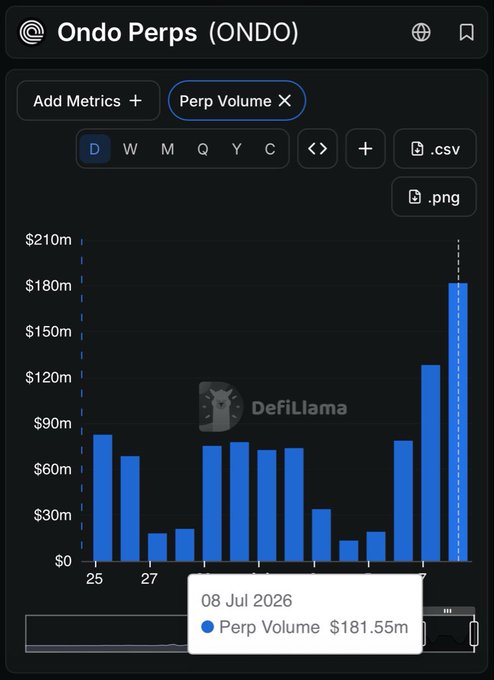The height and width of the screenshot is (680, 494).
Task: Click the Ondo Perps title text
Action: tap(127, 33)
